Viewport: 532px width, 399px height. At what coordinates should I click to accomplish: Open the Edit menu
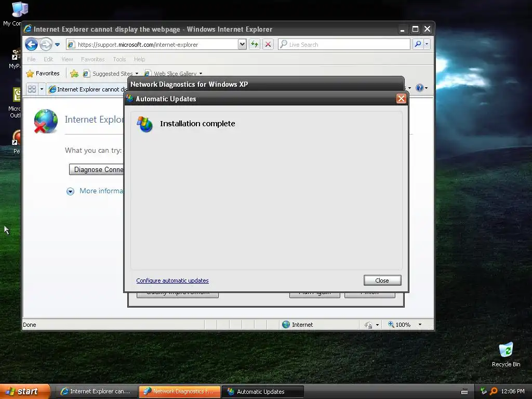coord(48,59)
